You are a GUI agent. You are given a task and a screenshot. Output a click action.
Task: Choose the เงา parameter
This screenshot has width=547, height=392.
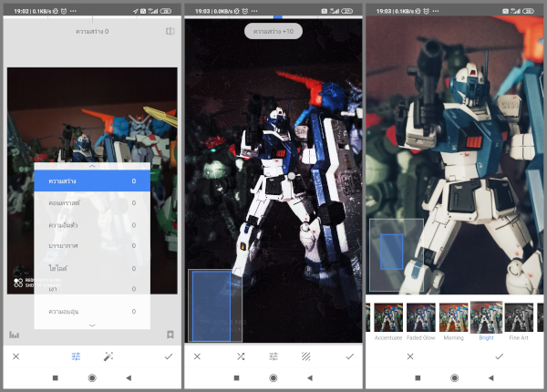92,289
